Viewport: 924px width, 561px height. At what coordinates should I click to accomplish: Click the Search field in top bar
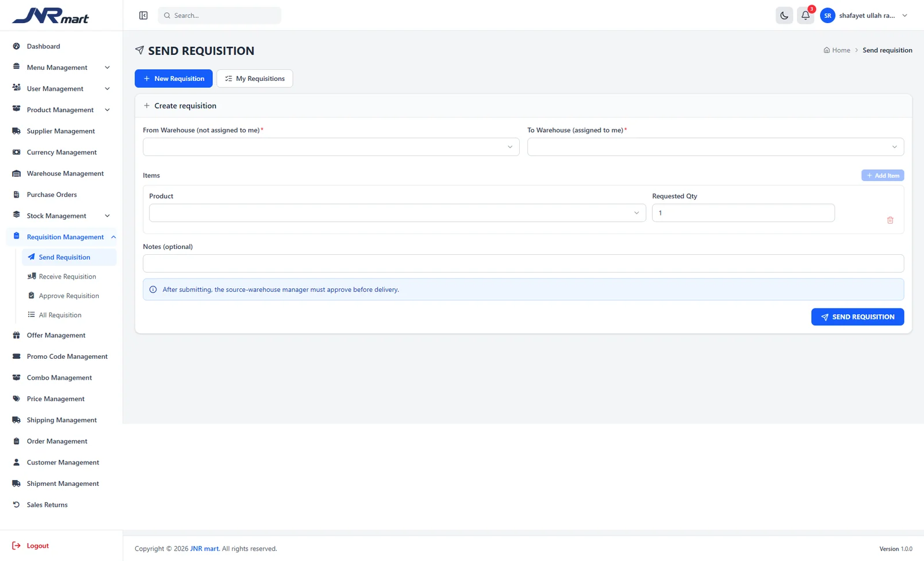tap(219, 16)
